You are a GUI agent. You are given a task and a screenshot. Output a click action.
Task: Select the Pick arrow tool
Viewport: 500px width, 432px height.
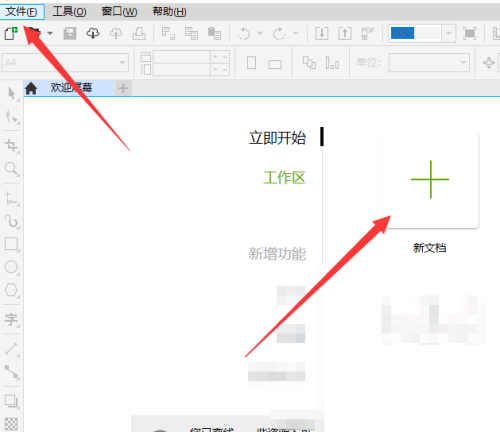pyautogui.click(x=12, y=94)
